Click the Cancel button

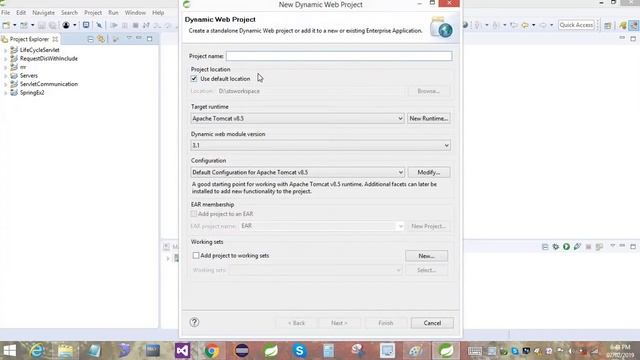click(x=432, y=323)
